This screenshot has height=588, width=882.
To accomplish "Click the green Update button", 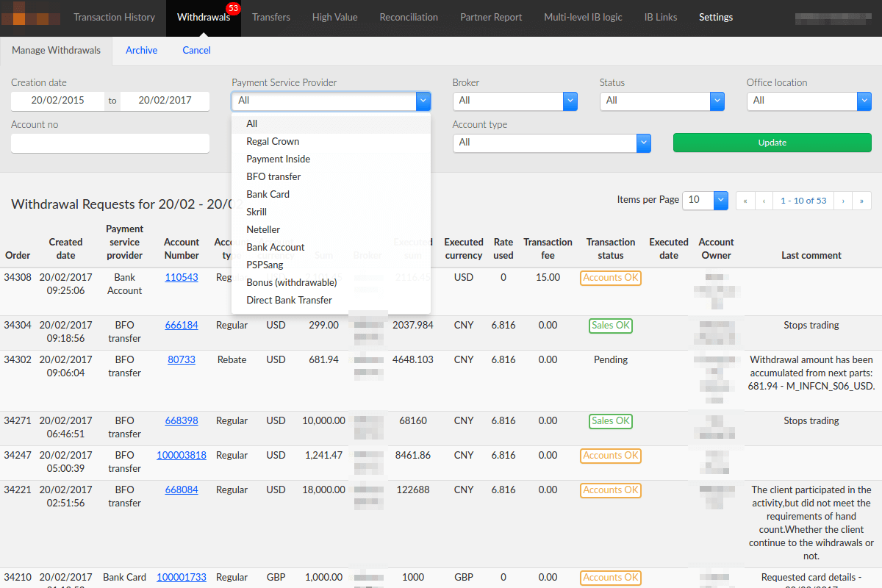I will point(772,143).
